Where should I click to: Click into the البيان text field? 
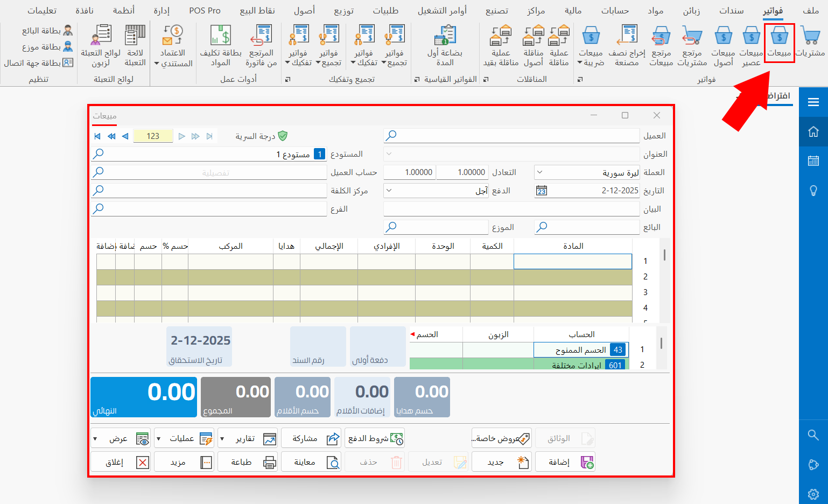click(x=511, y=209)
